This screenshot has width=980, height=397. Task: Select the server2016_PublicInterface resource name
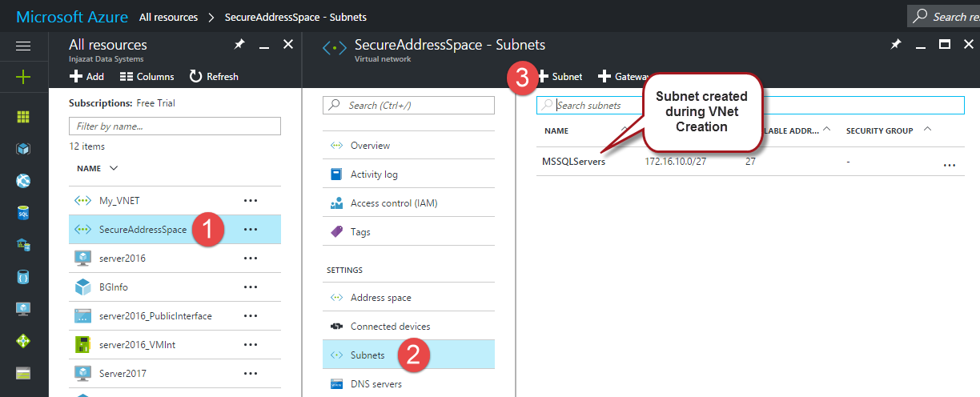pyautogui.click(x=155, y=316)
